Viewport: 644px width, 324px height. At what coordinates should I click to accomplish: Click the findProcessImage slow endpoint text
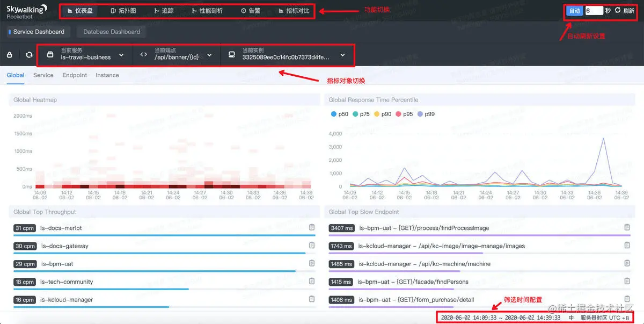click(424, 228)
